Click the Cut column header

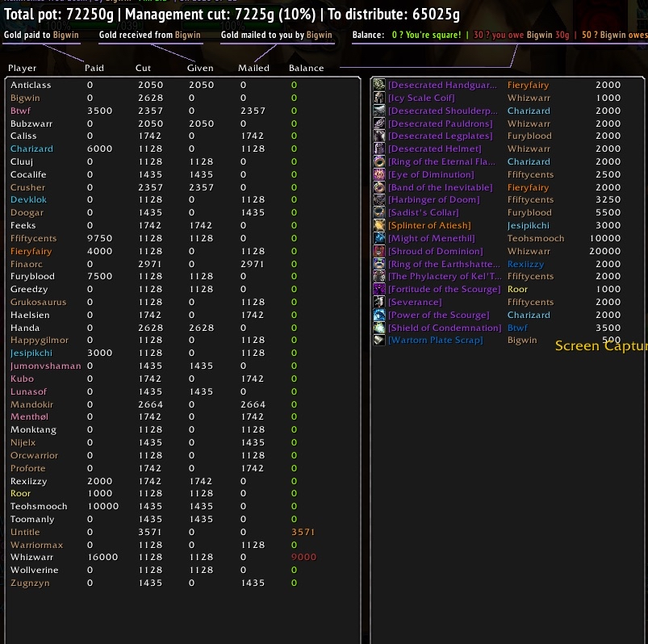pyautogui.click(x=143, y=69)
